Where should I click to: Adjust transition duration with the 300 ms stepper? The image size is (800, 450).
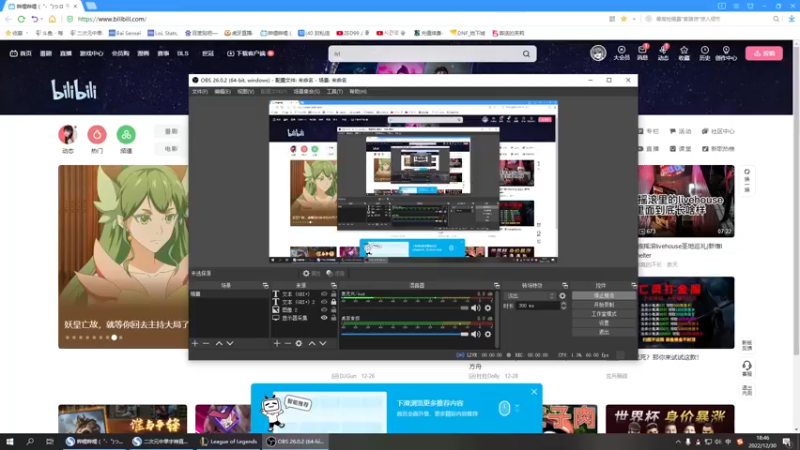click(x=563, y=305)
